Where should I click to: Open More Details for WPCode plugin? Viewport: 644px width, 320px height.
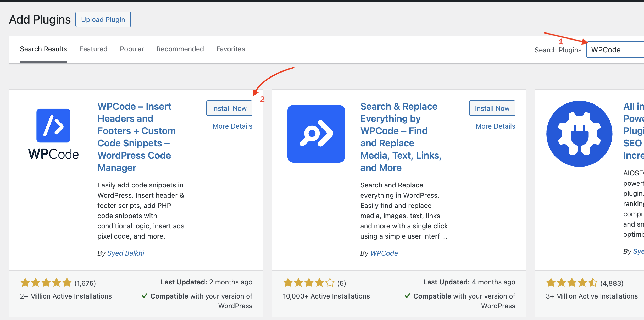click(x=232, y=126)
